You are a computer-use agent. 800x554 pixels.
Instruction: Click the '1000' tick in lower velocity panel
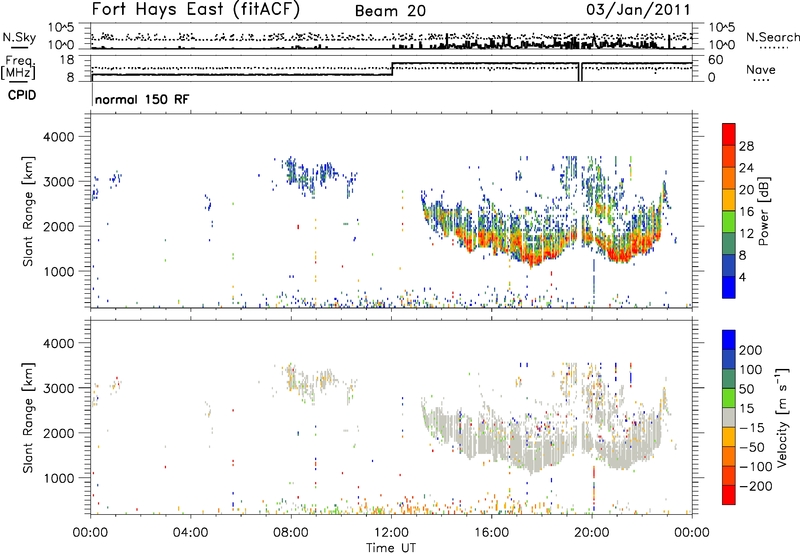[59, 478]
